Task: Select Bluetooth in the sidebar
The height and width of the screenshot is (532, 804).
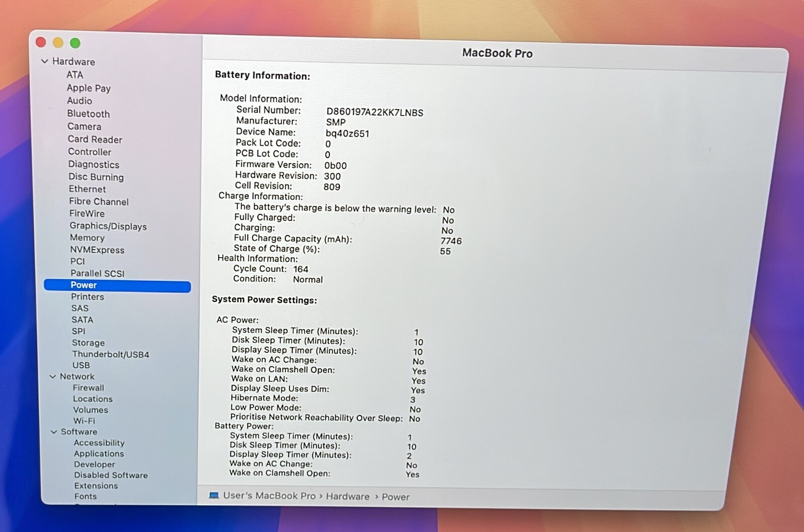Action: pyautogui.click(x=88, y=114)
